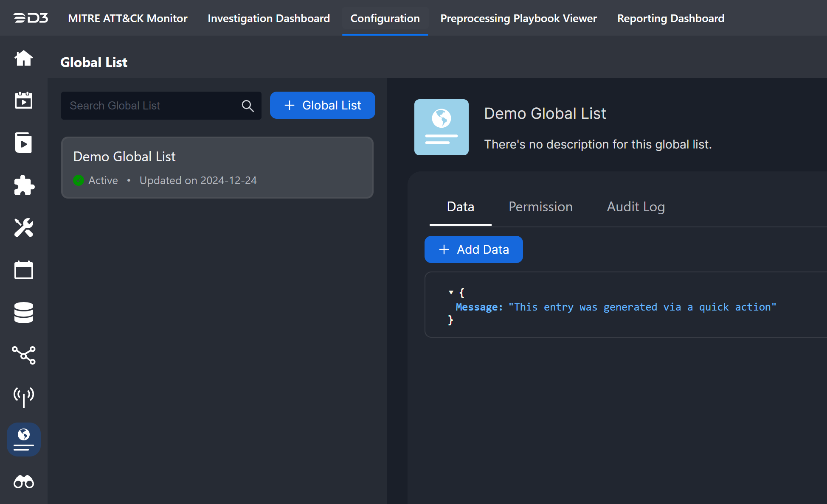
Task: Click the D3 logo
Action: (31, 18)
